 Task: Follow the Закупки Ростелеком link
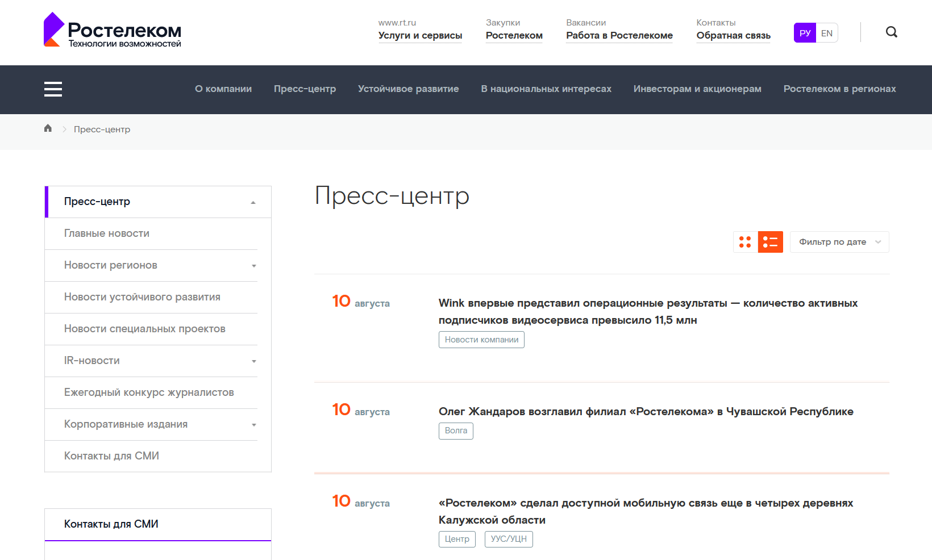coord(514,35)
